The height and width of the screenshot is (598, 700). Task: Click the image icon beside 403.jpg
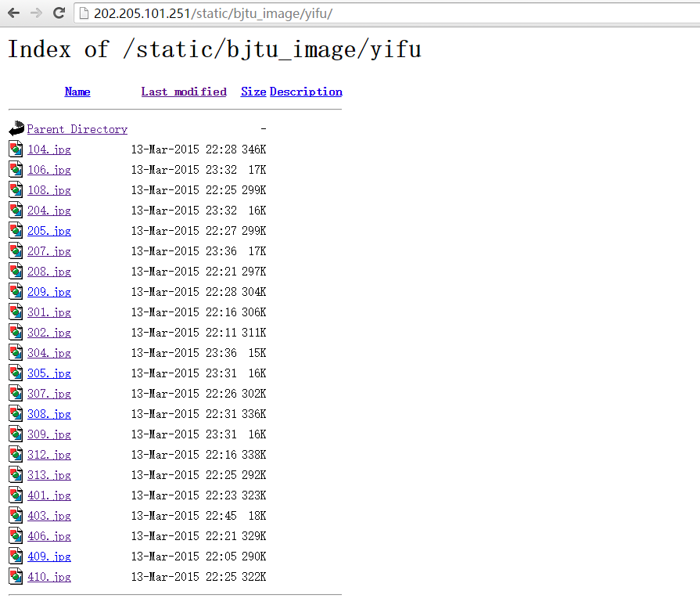[x=16, y=515]
